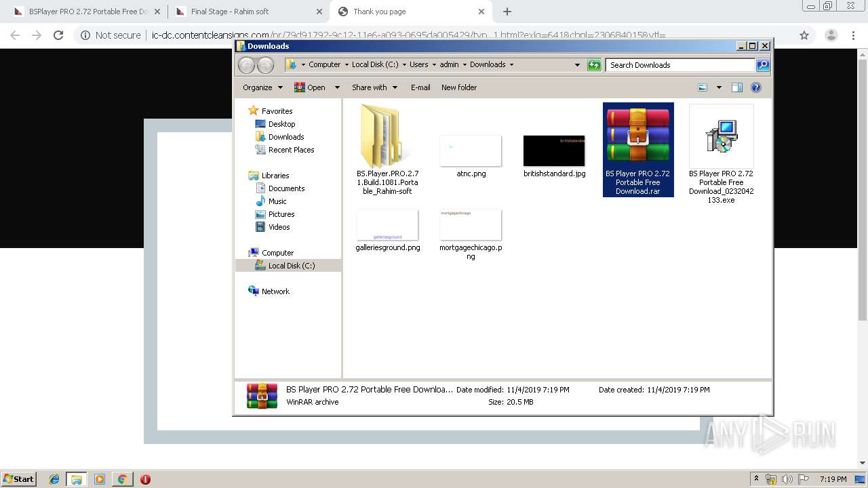Close the Thank you page tab
Viewport: 868px width, 488px height.
pos(481,12)
